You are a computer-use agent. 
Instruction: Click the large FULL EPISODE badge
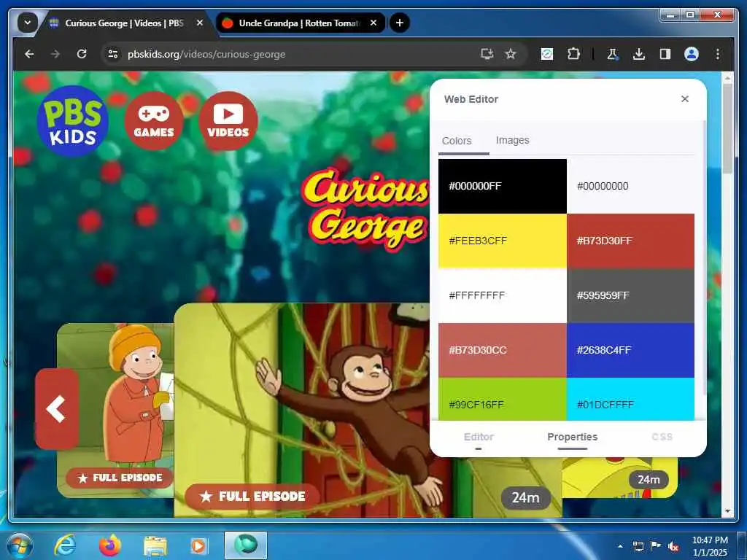coord(252,496)
